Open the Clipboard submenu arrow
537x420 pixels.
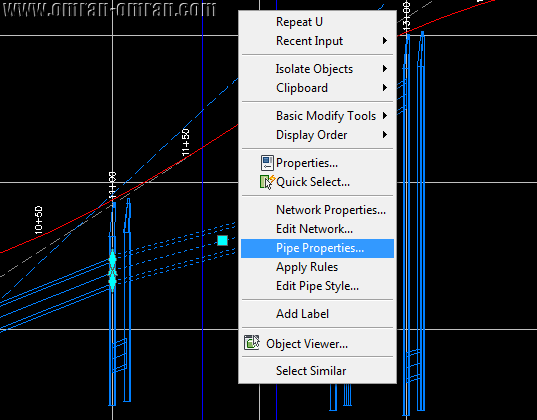[385, 88]
